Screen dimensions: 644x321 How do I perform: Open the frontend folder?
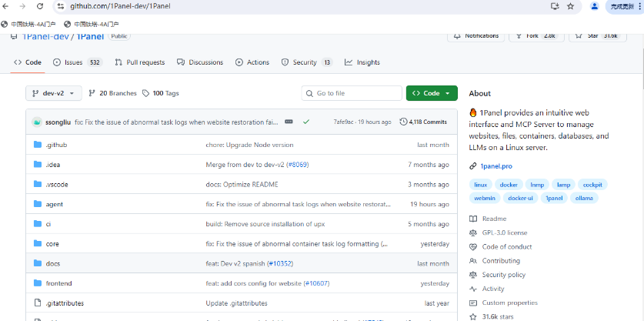[x=58, y=283]
